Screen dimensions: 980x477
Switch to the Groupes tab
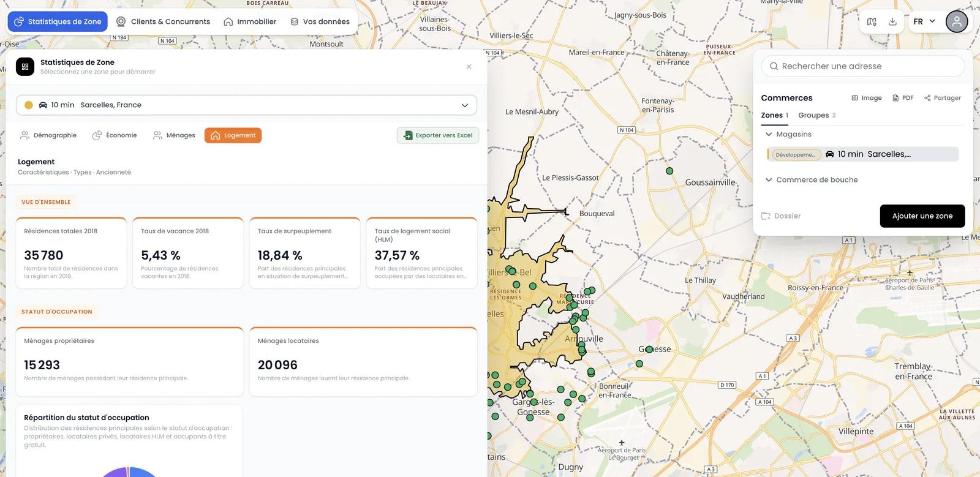(x=816, y=115)
